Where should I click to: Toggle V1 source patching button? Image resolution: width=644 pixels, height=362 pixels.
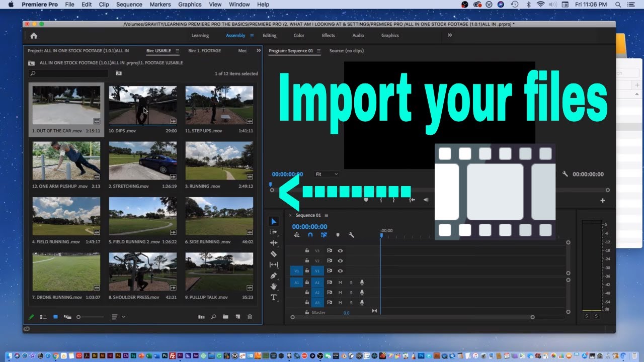(x=296, y=271)
